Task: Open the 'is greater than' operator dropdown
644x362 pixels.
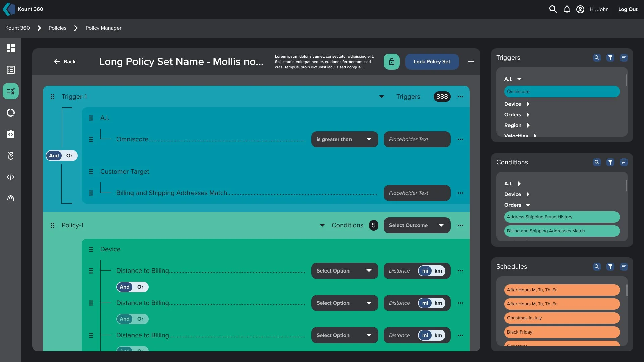Action: tap(345, 139)
